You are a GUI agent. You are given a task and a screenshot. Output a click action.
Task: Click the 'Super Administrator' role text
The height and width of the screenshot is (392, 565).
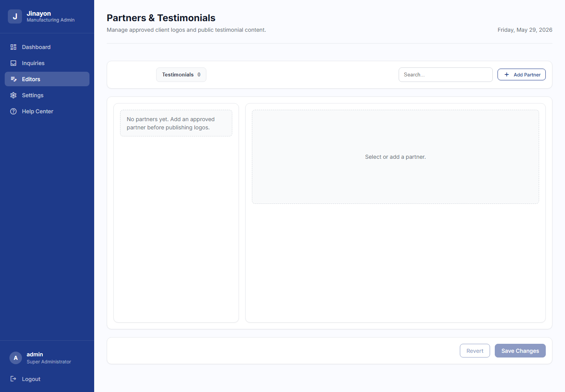coord(49,362)
